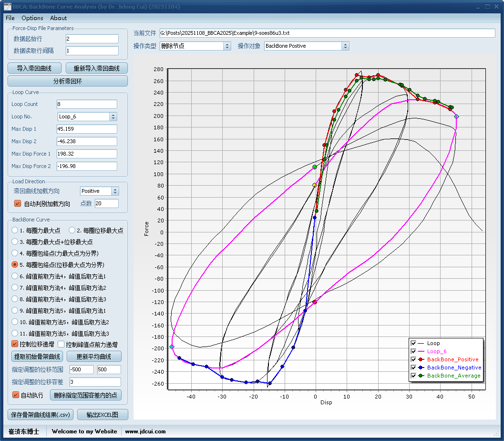
Task: Open the Options menu
Action: click(x=32, y=18)
